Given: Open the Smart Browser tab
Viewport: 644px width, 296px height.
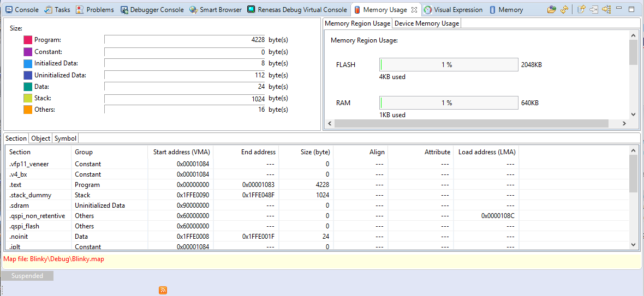Looking at the screenshot, I should click(216, 10).
